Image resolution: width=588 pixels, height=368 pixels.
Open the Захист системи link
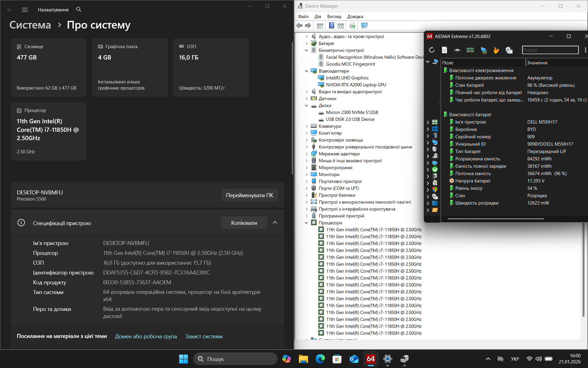pos(204,336)
